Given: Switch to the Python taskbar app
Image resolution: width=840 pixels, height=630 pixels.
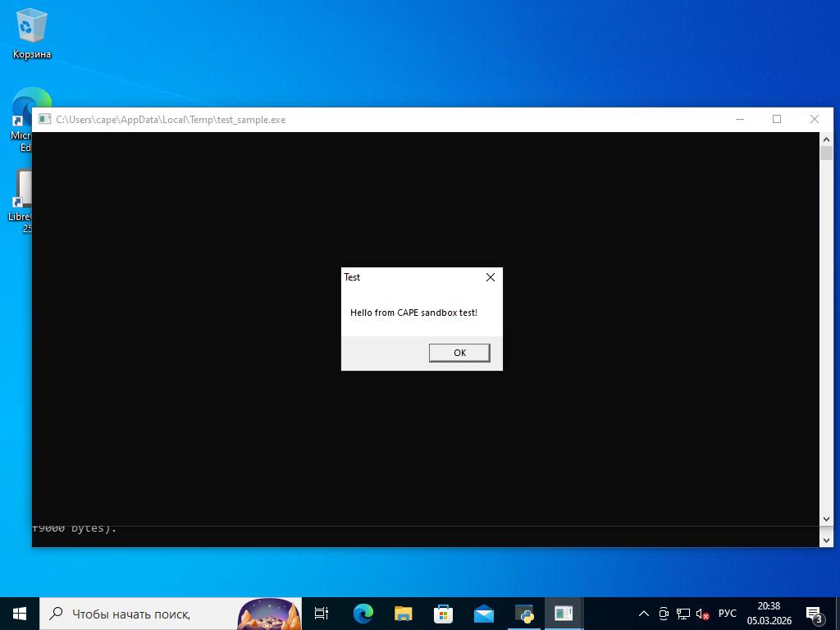Looking at the screenshot, I should point(523,613).
